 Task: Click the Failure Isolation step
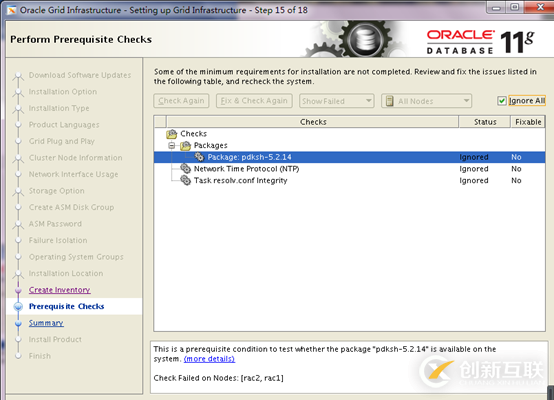tap(58, 240)
